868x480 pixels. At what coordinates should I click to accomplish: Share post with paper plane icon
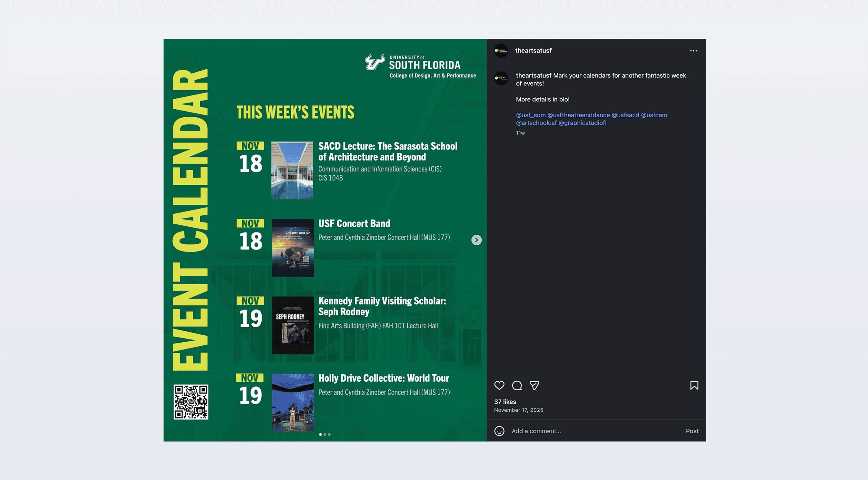click(534, 385)
